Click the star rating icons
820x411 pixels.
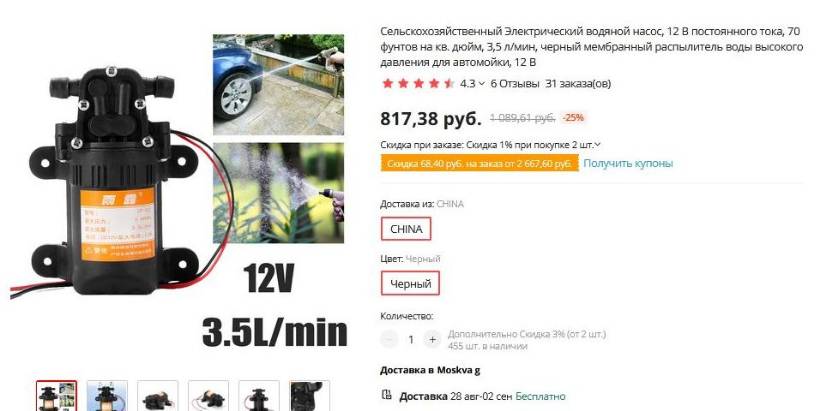tap(418, 84)
